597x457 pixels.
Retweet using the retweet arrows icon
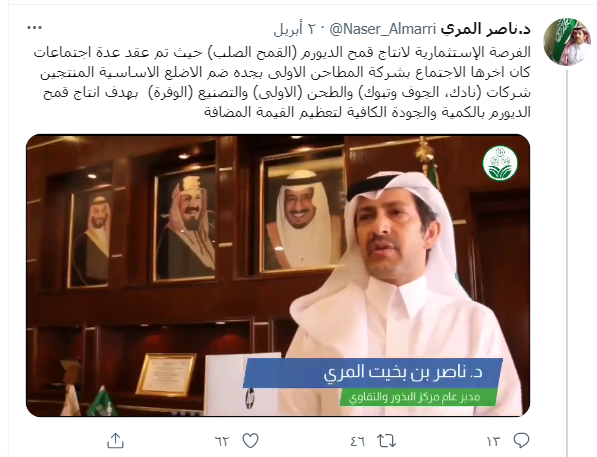(x=386, y=441)
